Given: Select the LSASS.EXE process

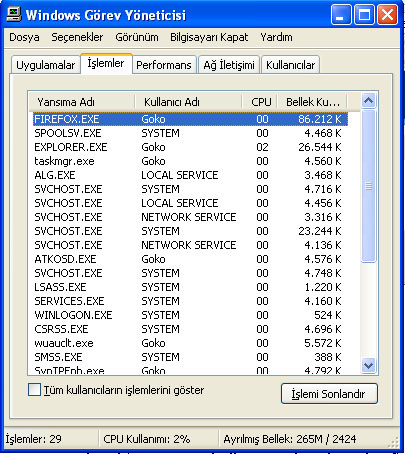Looking at the screenshot, I should (x=190, y=287).
